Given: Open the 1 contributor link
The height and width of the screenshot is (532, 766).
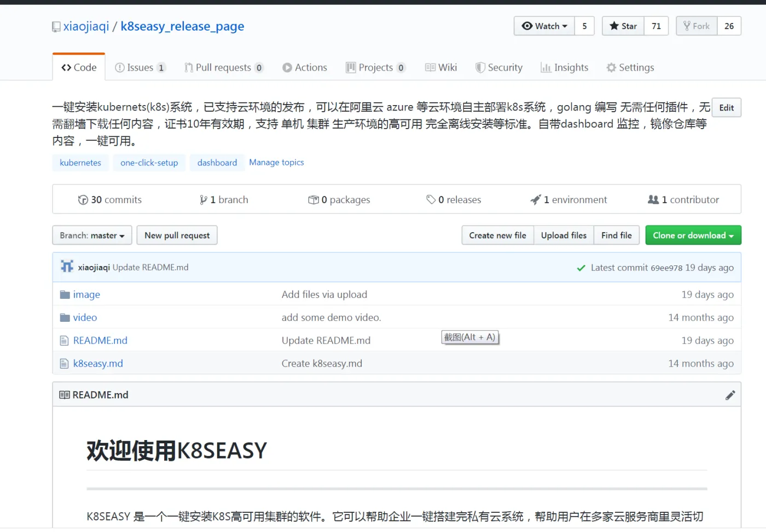Looking at the screenshot, I should click(683, 200).
